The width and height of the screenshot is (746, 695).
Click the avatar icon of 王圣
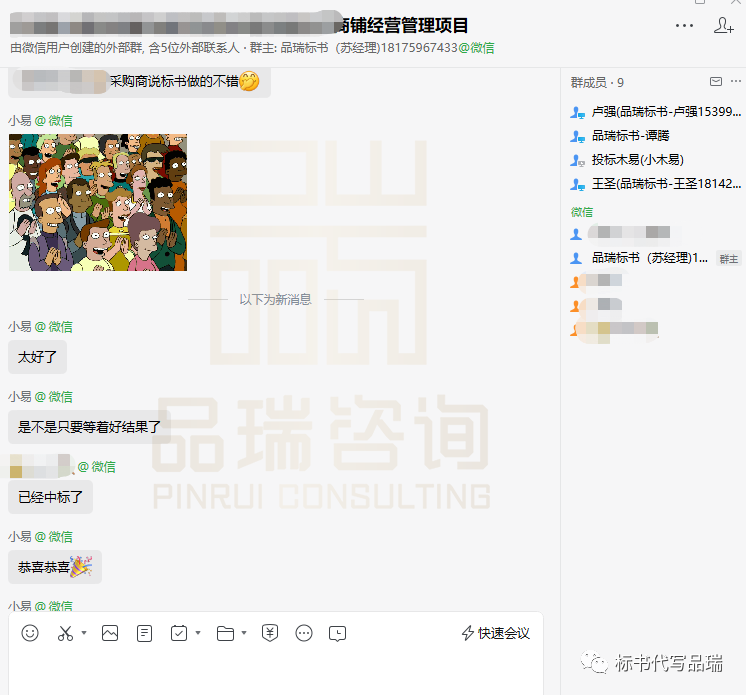point(577,185)
